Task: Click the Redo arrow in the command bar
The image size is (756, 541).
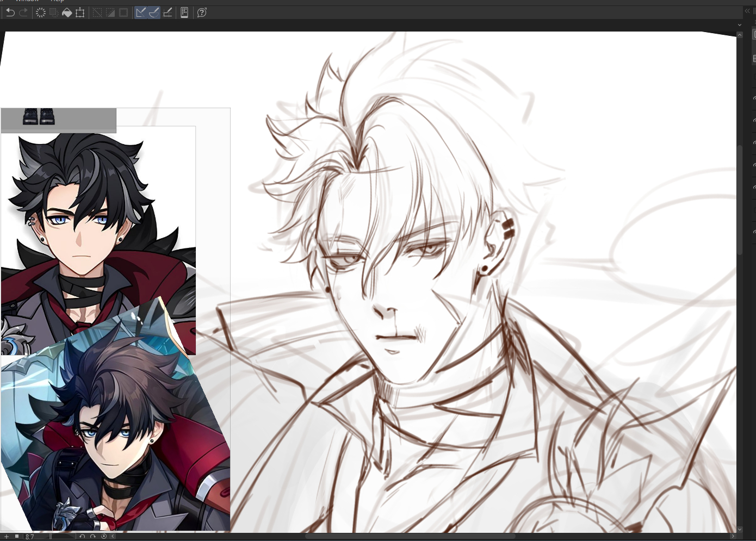Action: click(x=23, y=13)
